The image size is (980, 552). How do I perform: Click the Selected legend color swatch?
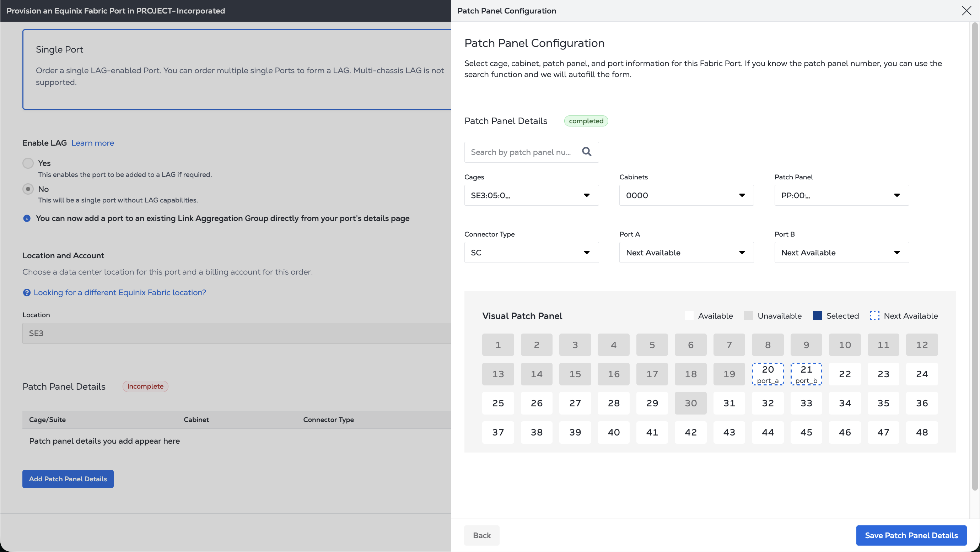817,316
